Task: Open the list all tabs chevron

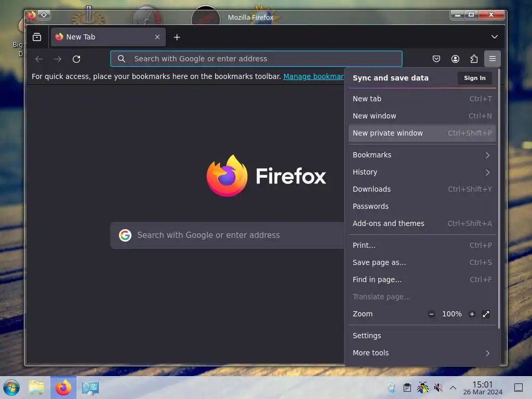Action: point(495,37)
